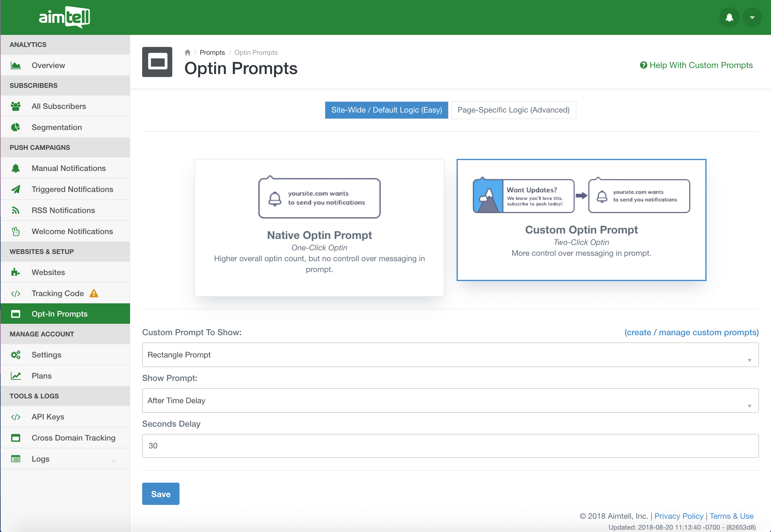Switch to Page-Specific Logic (Advanced) tab
The image size is (771, 532).
(x=513, y=110)
